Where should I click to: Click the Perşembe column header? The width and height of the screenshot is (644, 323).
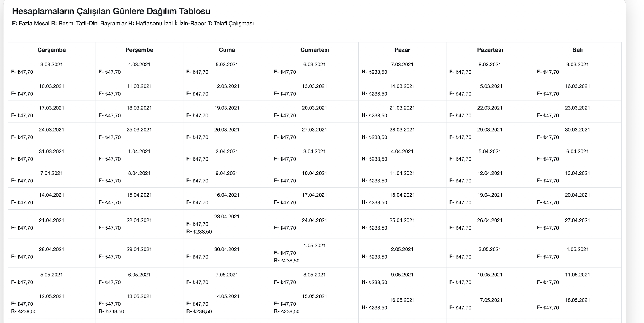[139, 50]
